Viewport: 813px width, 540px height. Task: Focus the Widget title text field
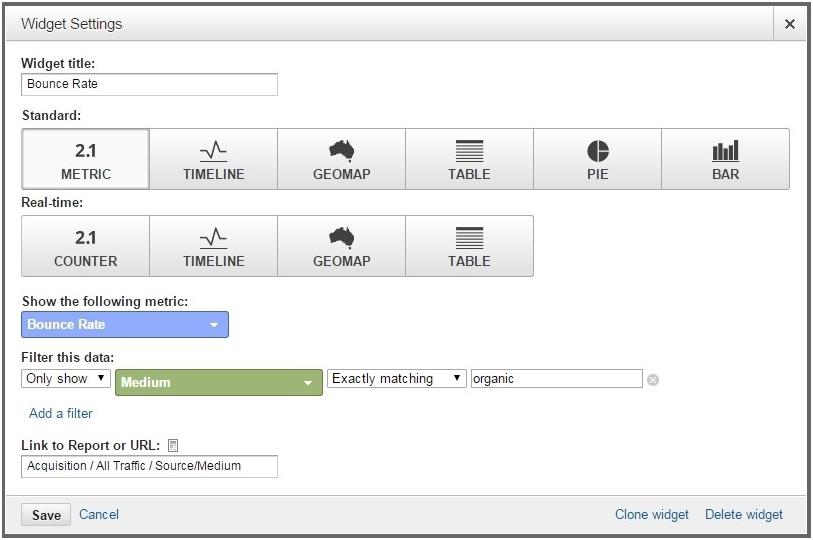click(x=149, y=85)
